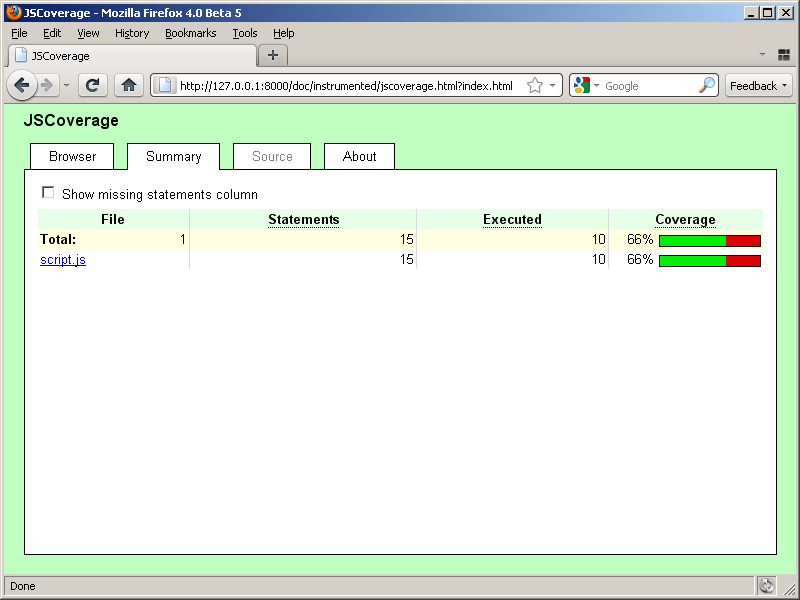The height and width of the screenshot is (600, 800).
Task: Reload the page with the refresh icon
Action: click(x=92, y=85)
